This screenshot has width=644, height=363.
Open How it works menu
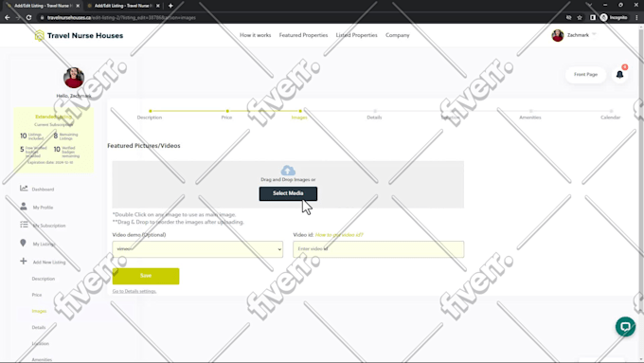point(255,35)
